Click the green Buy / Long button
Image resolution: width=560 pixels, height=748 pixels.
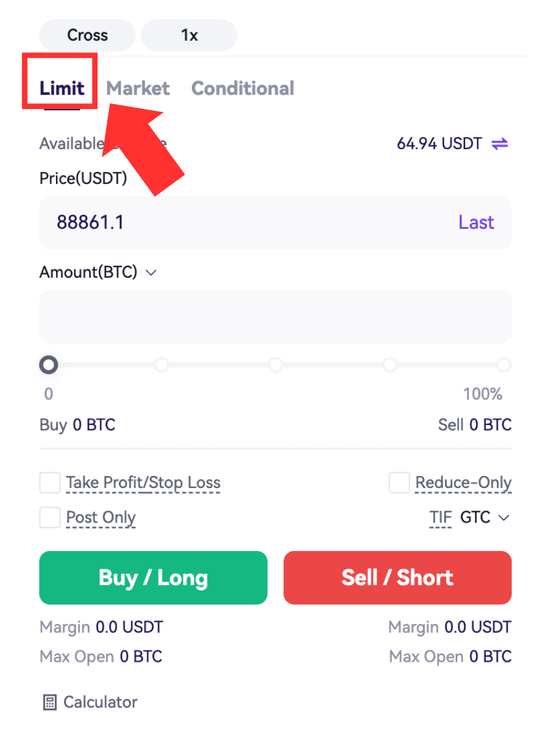153,578
